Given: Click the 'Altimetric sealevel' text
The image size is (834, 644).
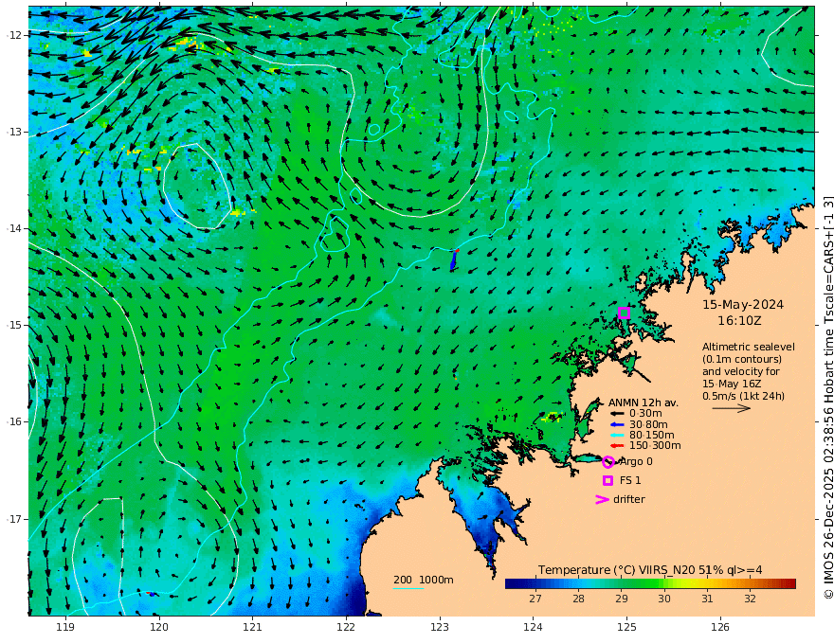Looking at the screenshot, I should (749, 347).
